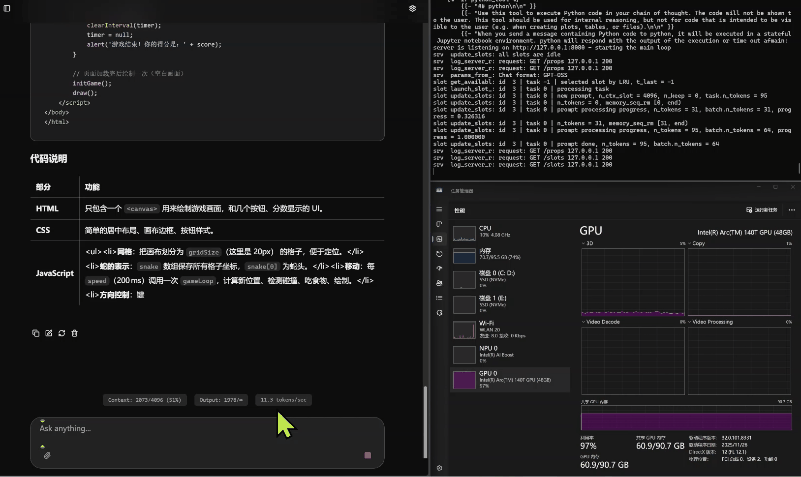Open the Video Processing graph dropdown
This screenshot has height=477, width=801.
pos(711,322)
